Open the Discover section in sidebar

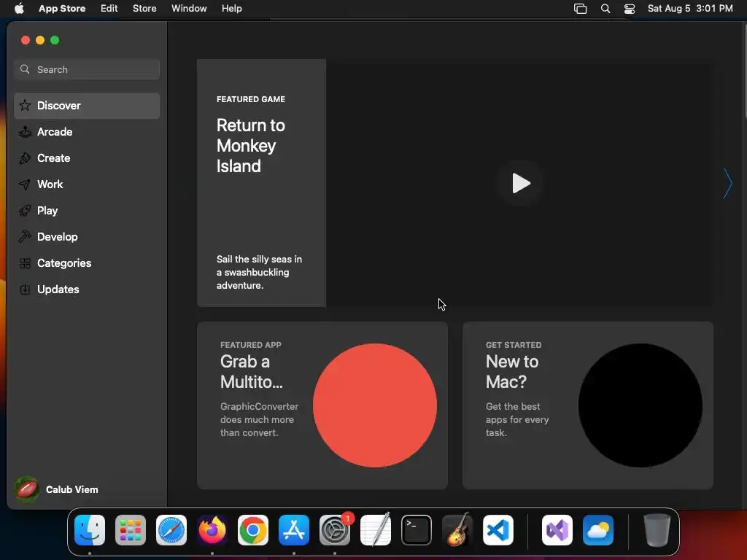tap(87, 106)
